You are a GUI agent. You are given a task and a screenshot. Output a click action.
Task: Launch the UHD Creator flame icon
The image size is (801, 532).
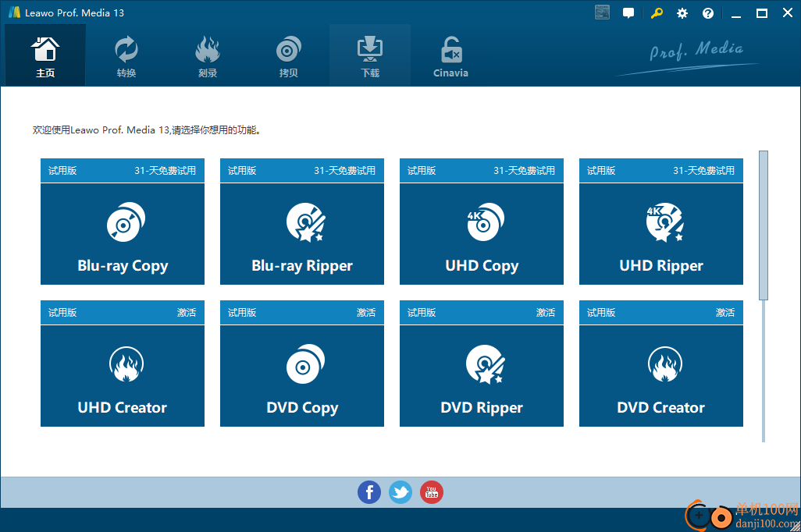[126, 364]
